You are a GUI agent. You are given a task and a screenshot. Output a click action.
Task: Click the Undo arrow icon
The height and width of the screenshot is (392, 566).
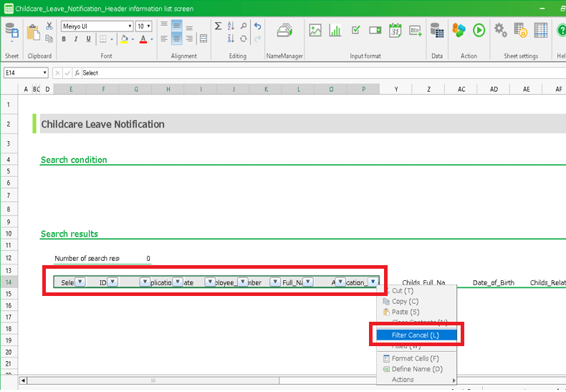click(257, 26)
